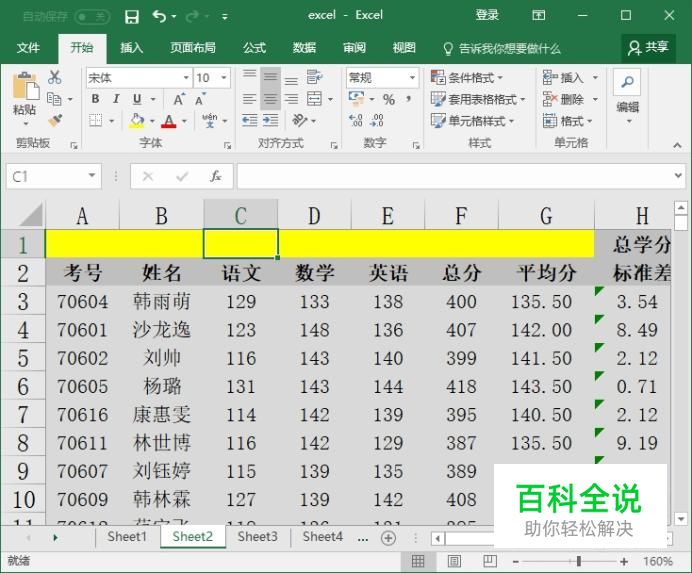Viewport: 692px width, 573px height.
Task: Toggle italic formatting
Action: tap(115, 99)
